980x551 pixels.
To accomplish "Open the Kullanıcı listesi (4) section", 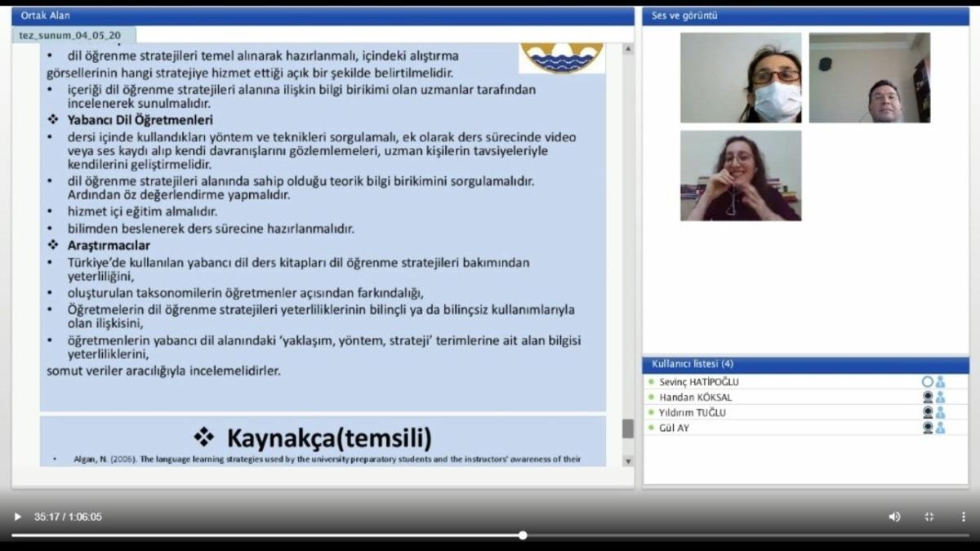I will pos(692,363).
